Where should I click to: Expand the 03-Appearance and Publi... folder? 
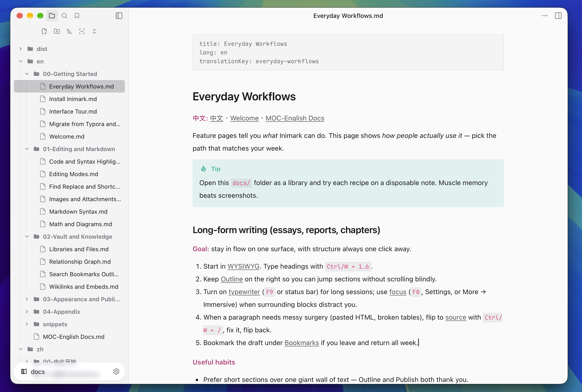27,299
